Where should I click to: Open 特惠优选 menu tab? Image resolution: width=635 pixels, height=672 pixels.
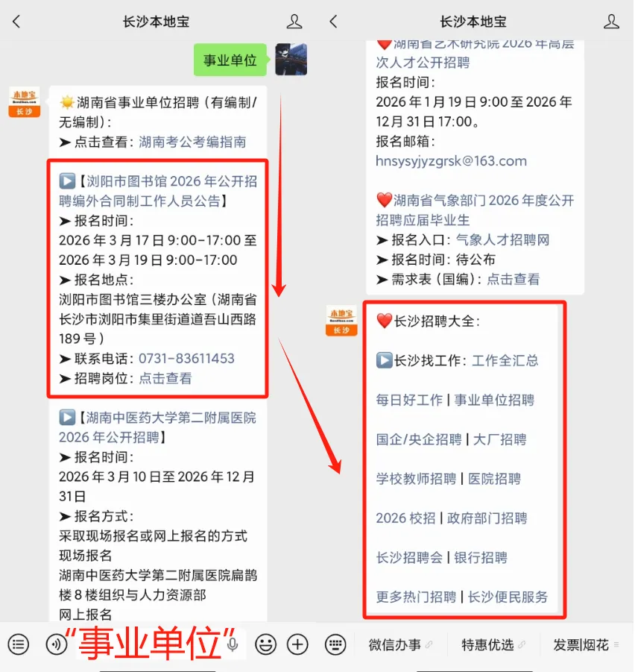(x=487, y=644)
